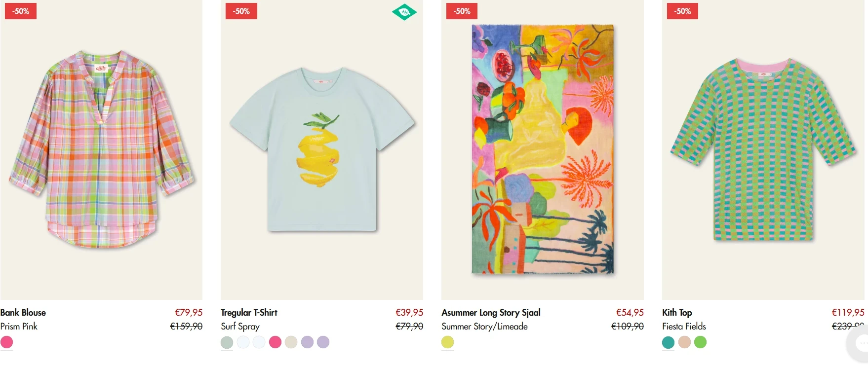This screenshot has height=365, width=868.
Task: Choose the hot pink Tregular T-Shirt swatch
Action: tap(275, 342)
